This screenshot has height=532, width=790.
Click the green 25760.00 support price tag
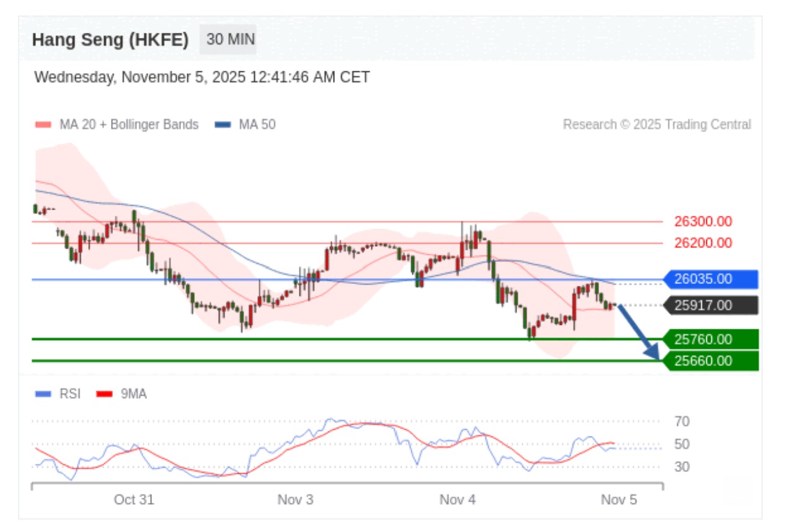click(x=710, y=339)
